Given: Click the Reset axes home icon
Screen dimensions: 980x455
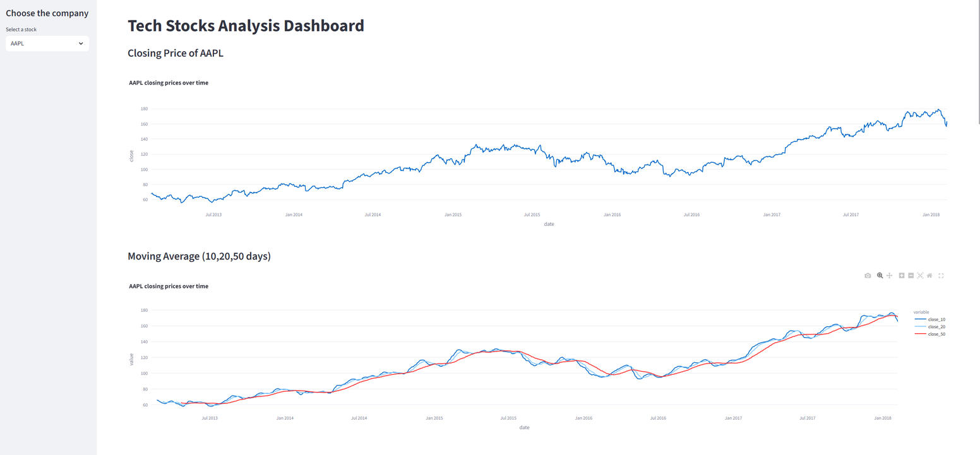Looking at the screenshot, I should 929,276.
